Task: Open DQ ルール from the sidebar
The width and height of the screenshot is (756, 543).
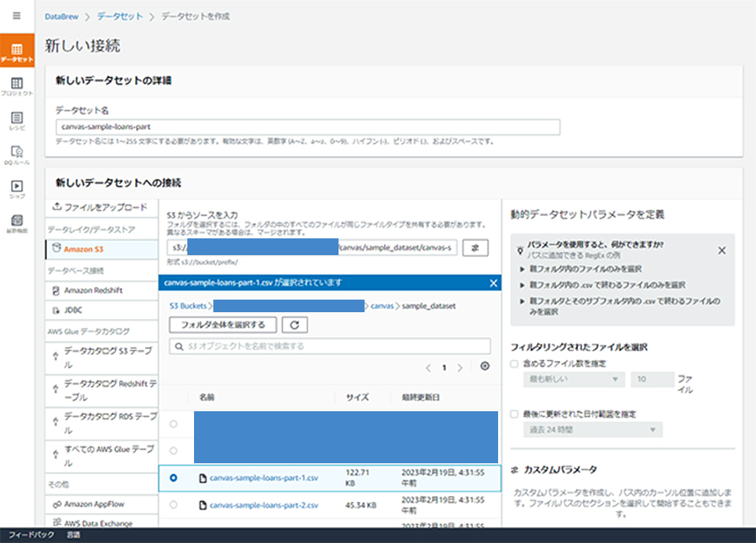Action: tap(17, 155)
